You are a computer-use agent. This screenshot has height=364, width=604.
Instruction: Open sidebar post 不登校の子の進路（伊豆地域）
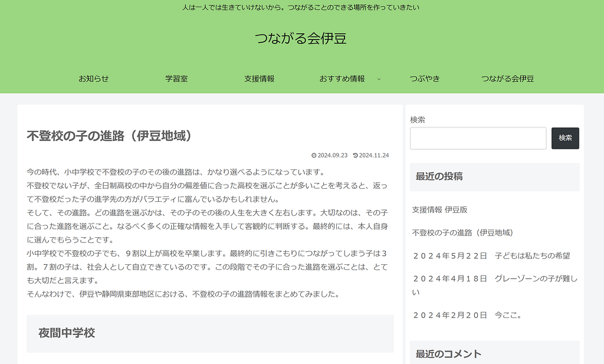pos(462,232)
